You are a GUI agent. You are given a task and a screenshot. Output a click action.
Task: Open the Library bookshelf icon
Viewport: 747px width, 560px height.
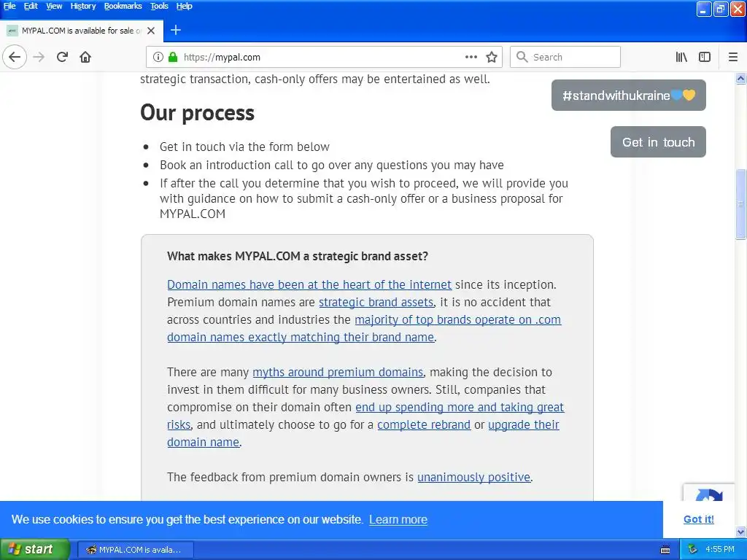681,57
